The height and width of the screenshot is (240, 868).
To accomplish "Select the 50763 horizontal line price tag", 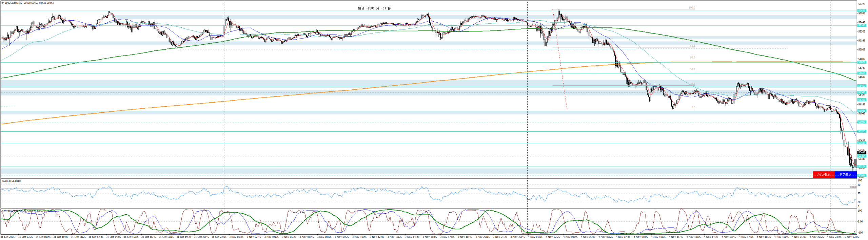I will pyautogui.click(x=862, y=131).
